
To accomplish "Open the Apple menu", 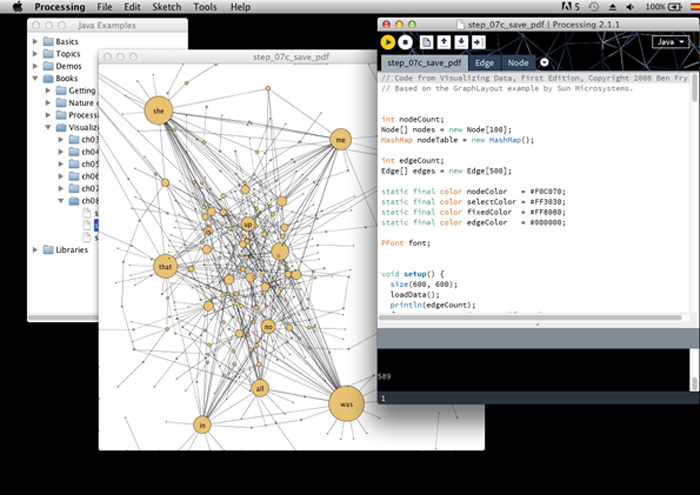I will 17,7.
